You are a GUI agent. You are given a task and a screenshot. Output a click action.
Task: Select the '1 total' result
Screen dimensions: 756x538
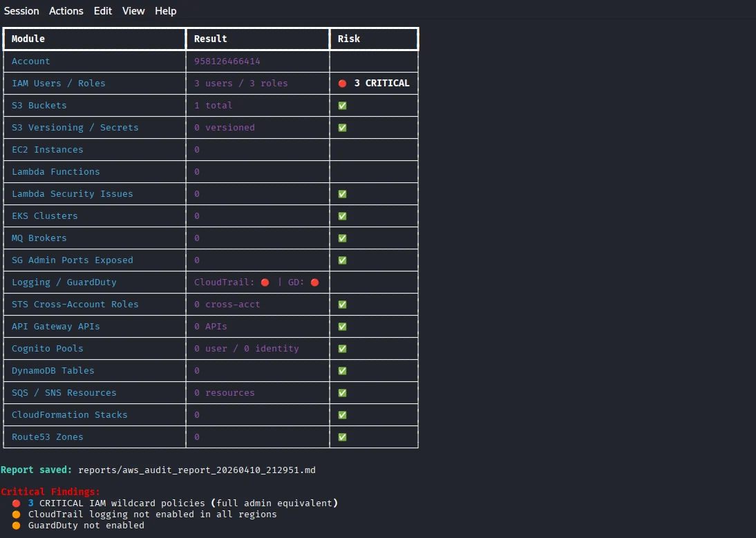point(213,106)
